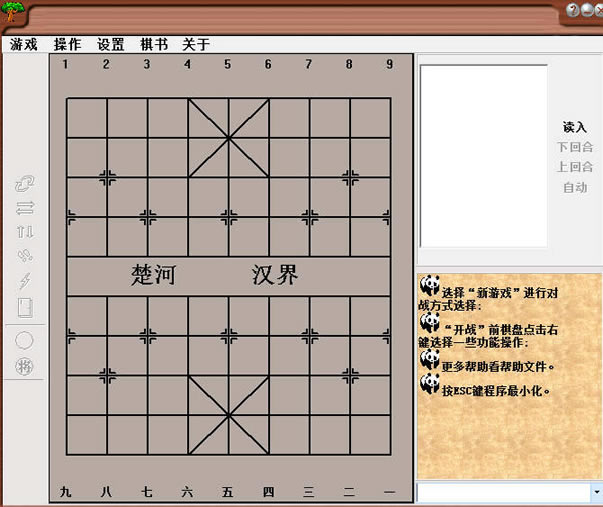The width and height of the screenshot is (603, 507).
Task: Click the 将 chess piece icon
Action: (x=25, y=366)
